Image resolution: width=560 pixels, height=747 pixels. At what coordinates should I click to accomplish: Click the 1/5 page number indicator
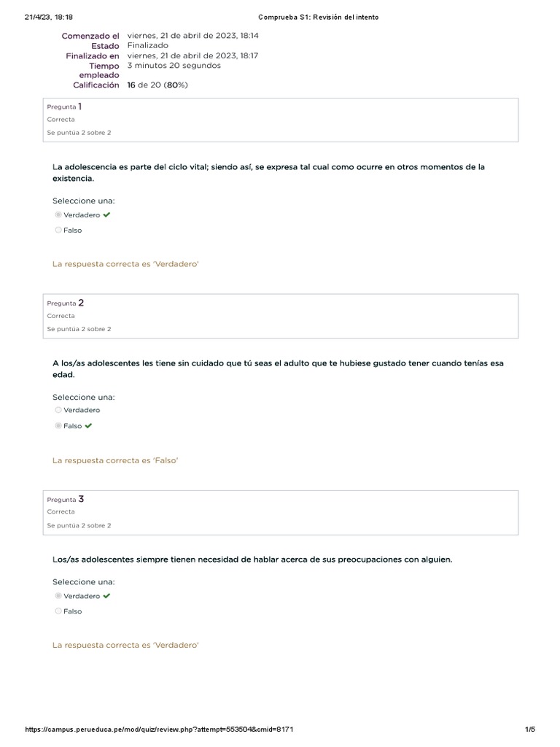(x=530, y=729)
